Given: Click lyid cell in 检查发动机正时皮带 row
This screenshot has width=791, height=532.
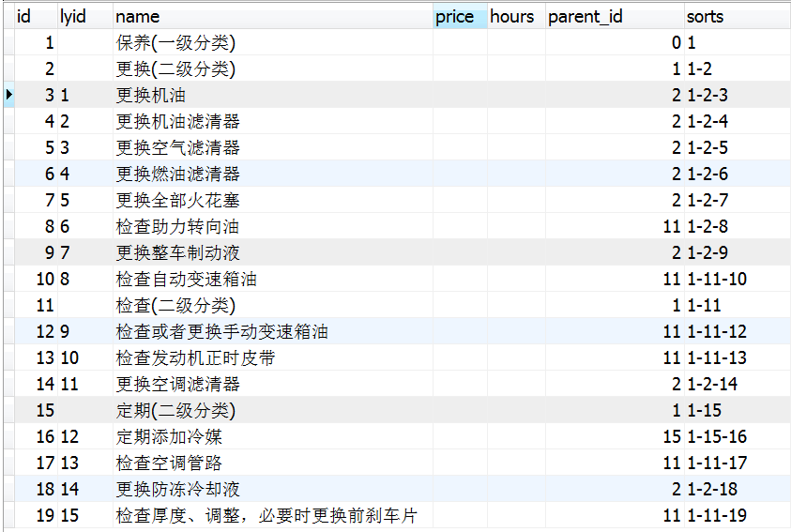Looking at the screenshot, I should click(84, 357).
